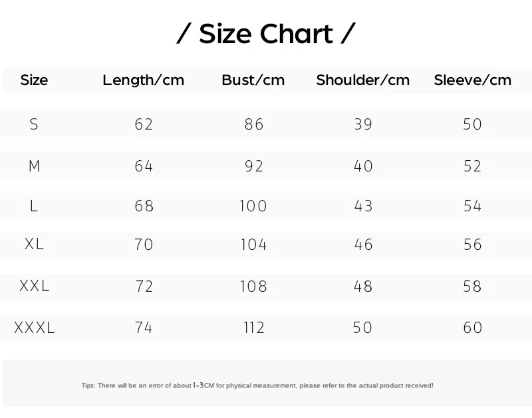Select the Shoulder/cm column header

[363, 80]
